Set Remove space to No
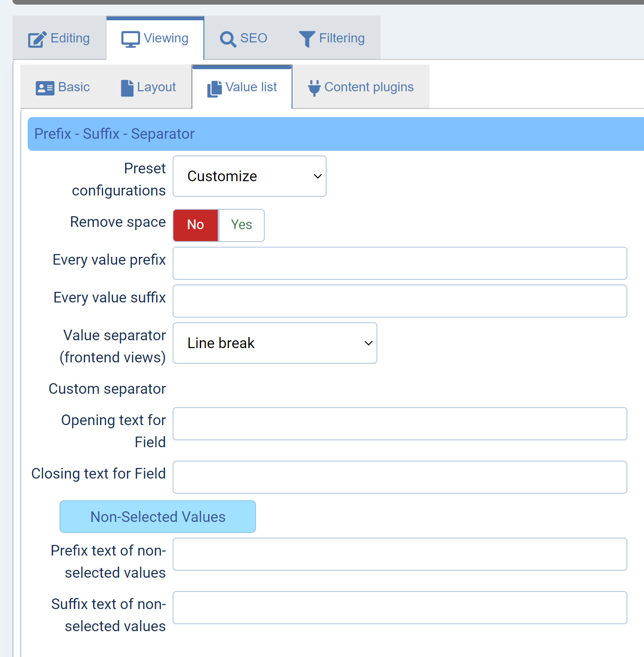This screenshot has width=644, height=657. click(196, 225)
